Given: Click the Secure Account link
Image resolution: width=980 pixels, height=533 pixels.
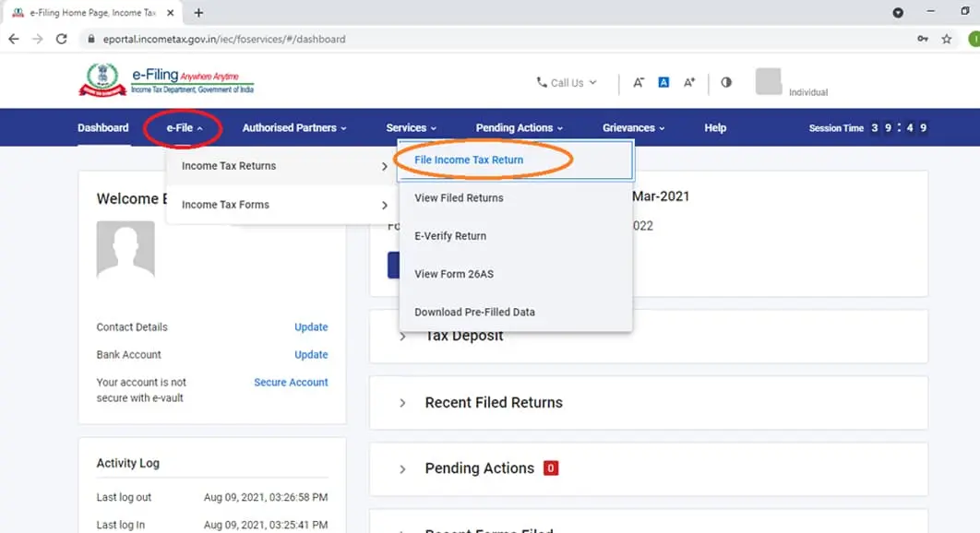Looking at the screenshot, I should tap(291, 382).
